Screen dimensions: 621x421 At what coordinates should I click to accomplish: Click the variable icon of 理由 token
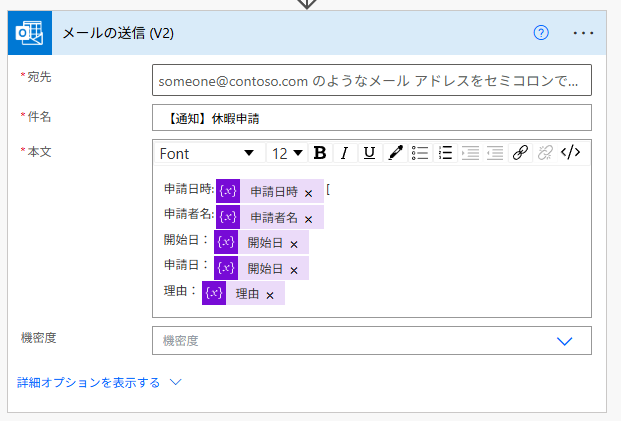click(214, 293)
